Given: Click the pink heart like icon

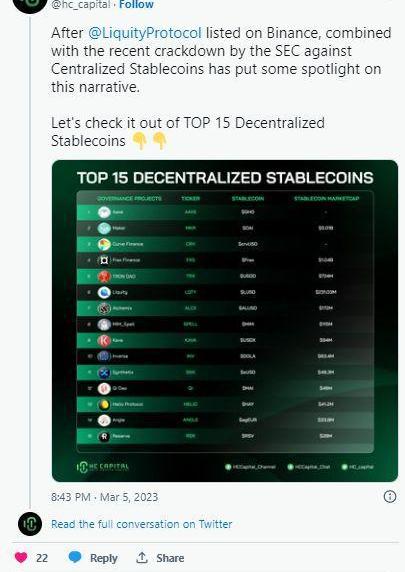Looking at the screenshot, I should pos(21,557).
